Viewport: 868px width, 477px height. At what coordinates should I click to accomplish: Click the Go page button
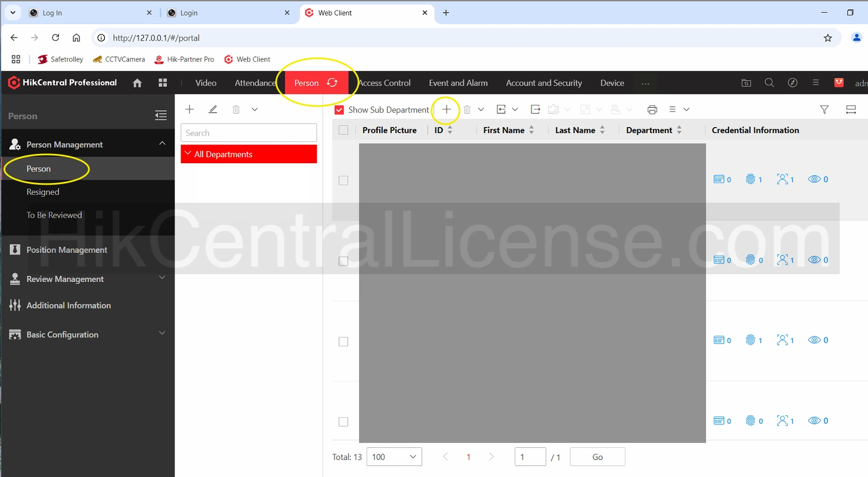pos(597,457)
